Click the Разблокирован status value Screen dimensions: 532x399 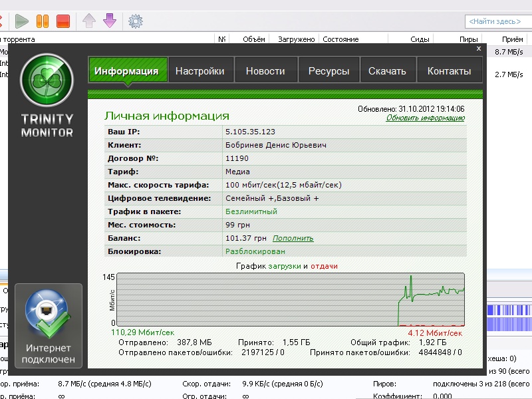pyautogui.click(x=255, y=251)
